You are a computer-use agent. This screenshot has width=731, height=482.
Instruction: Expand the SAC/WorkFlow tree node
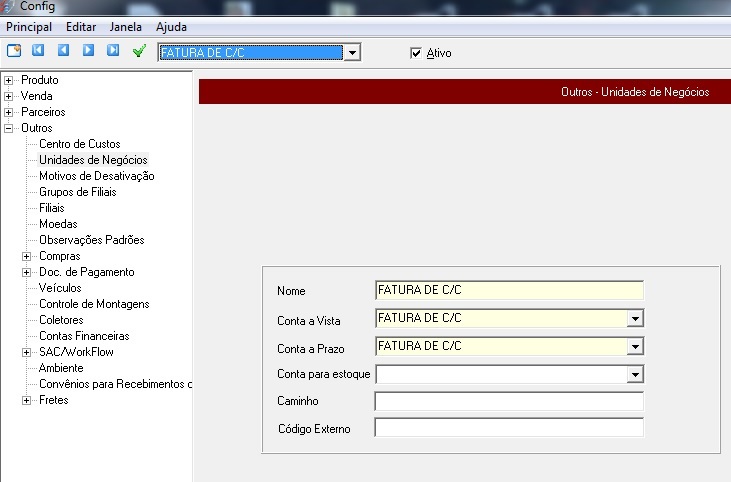[x=27, y=352]
